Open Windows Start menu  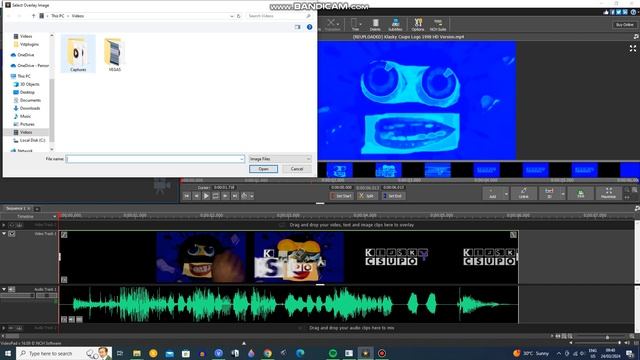(7, 353)
